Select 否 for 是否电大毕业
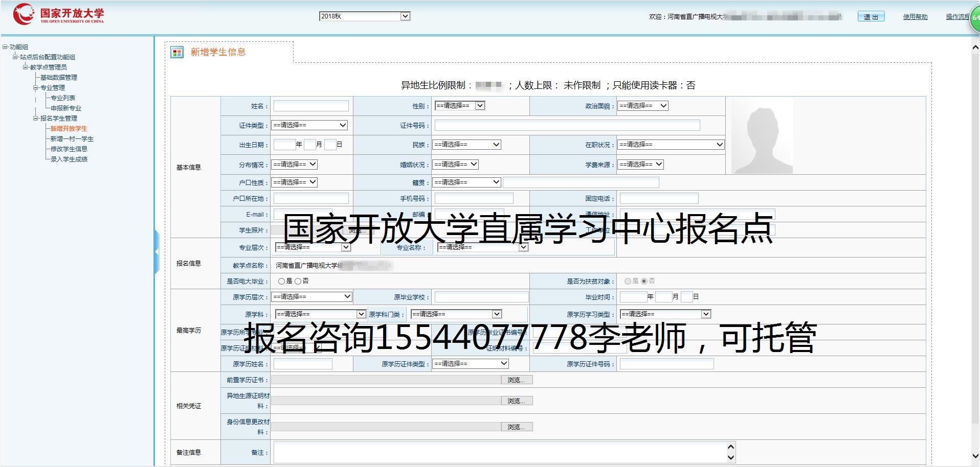 click(298, 281)
